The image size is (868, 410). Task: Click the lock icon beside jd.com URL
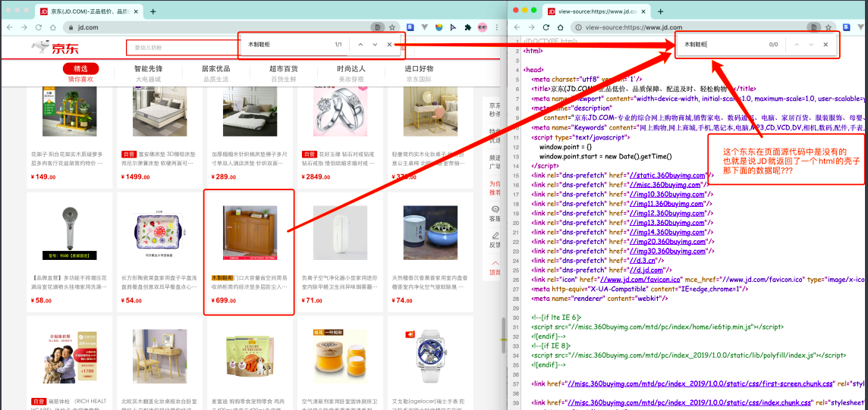click(71, 27)
